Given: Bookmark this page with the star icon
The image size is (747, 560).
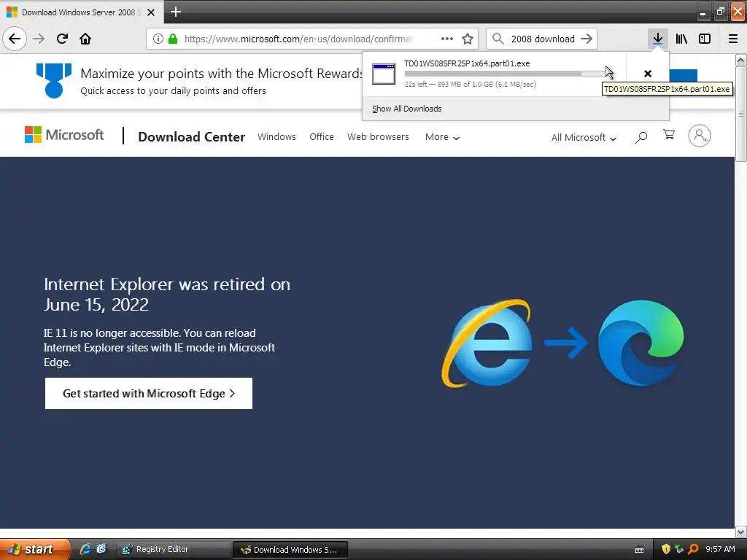Looking at the screenshot, I should (x=468, y=39).
